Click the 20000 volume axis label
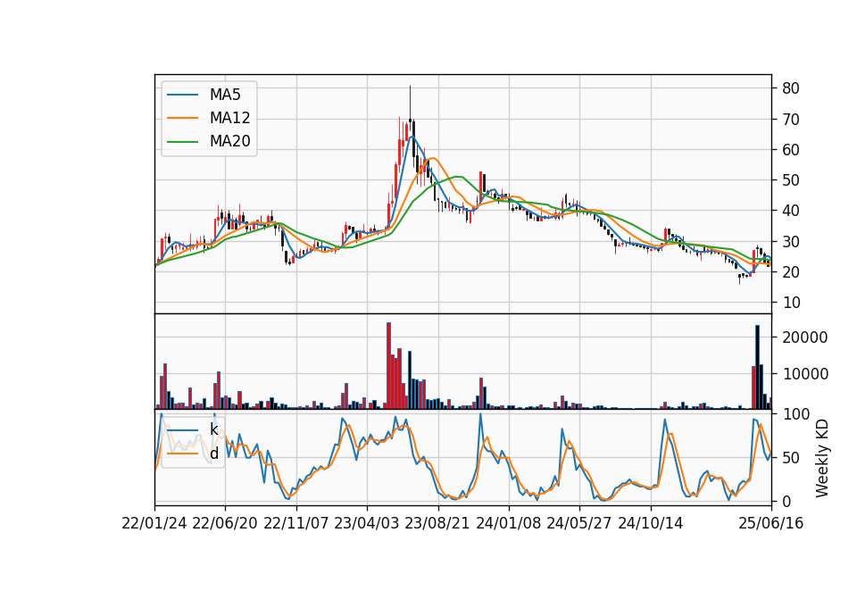The height and width of the screenshot is (616, 857). click(805, 337)
